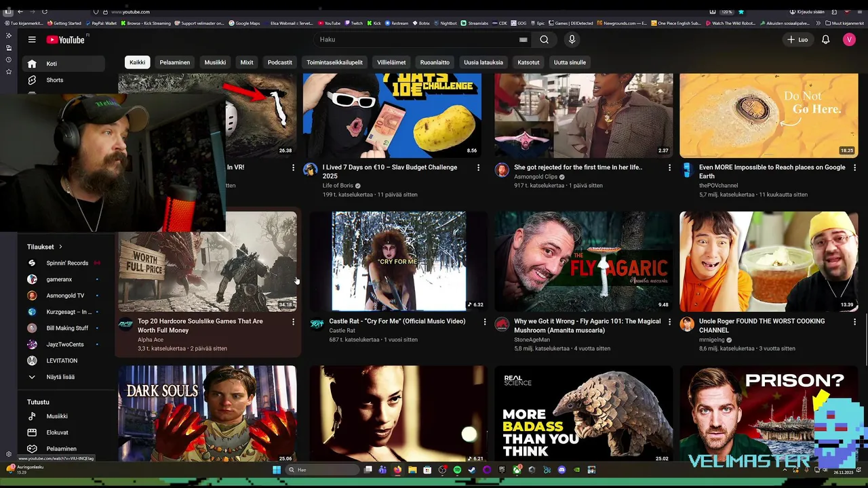
Task: Click the search magnifier button
Action: point(544,39)
